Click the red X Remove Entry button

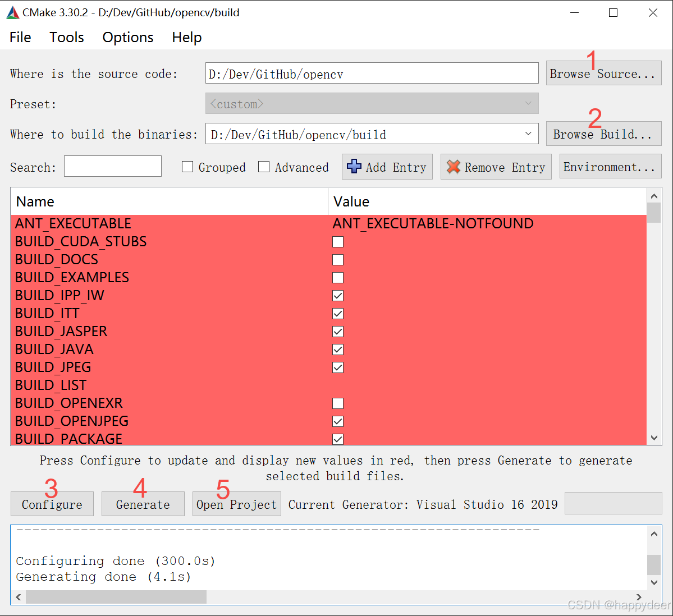[x=496, y=167]
